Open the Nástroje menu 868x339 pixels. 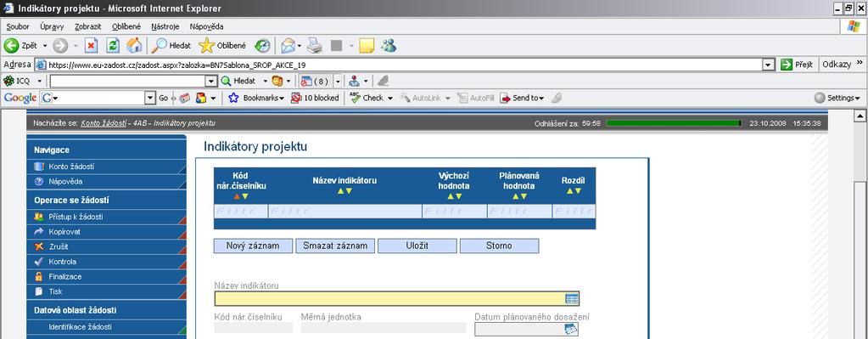[165, 26]
